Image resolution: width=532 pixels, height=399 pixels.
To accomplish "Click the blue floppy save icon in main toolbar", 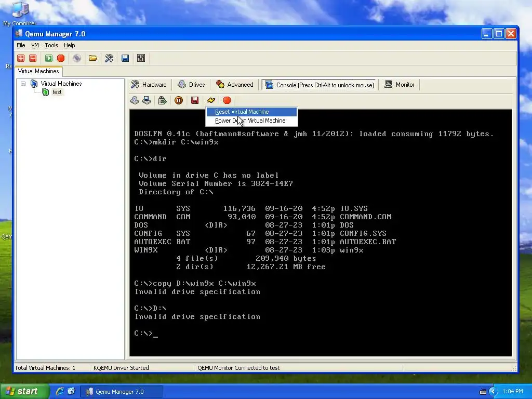I will pos(125,58).
